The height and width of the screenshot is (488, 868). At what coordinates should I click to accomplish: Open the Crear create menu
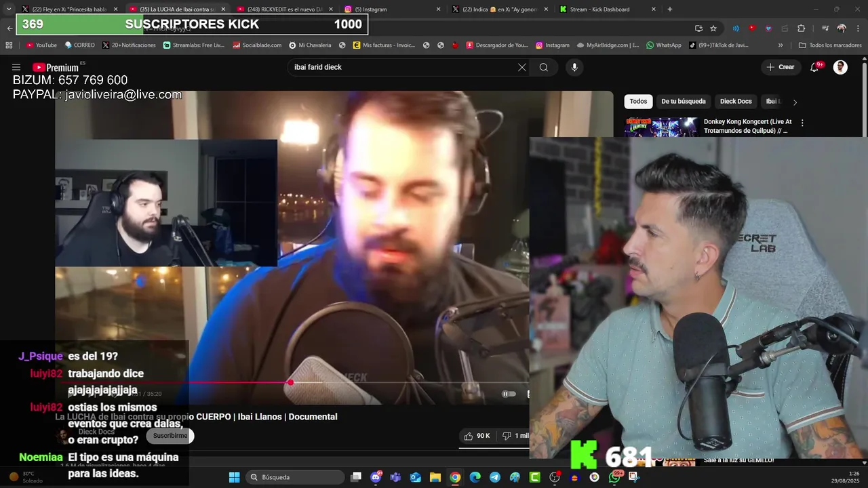pyautogui.click(x=780, y=67)
